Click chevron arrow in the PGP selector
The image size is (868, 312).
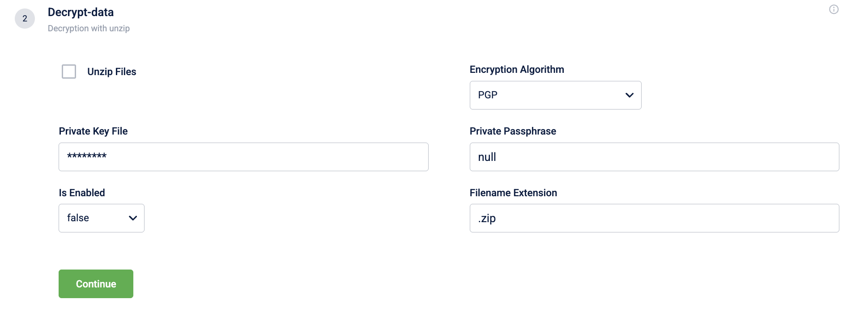tap(629, 95)
